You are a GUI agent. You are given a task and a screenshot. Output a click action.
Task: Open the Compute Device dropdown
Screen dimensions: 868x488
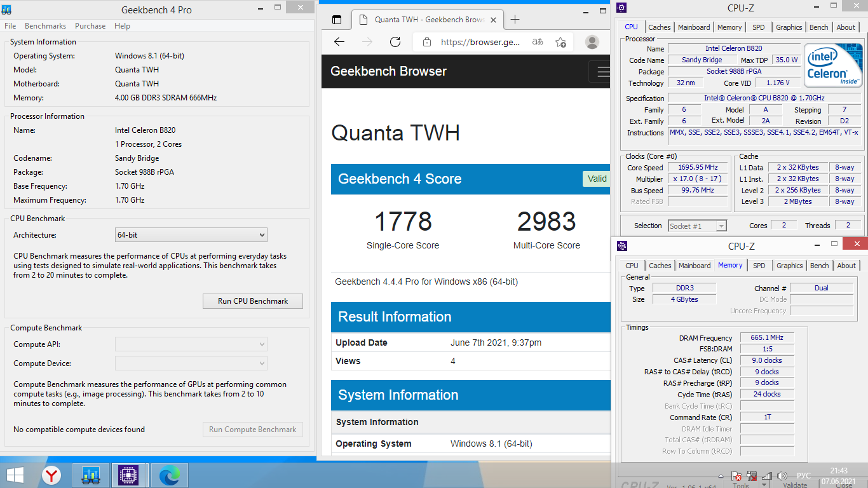click(x=191, y=363)
